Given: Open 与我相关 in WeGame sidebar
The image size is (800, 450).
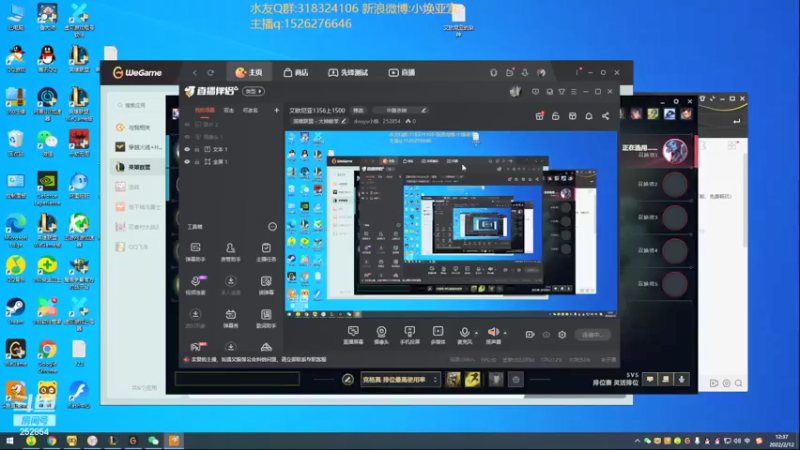Looking at the screenshot, I should pyautogui.click(x=138, y=127).
